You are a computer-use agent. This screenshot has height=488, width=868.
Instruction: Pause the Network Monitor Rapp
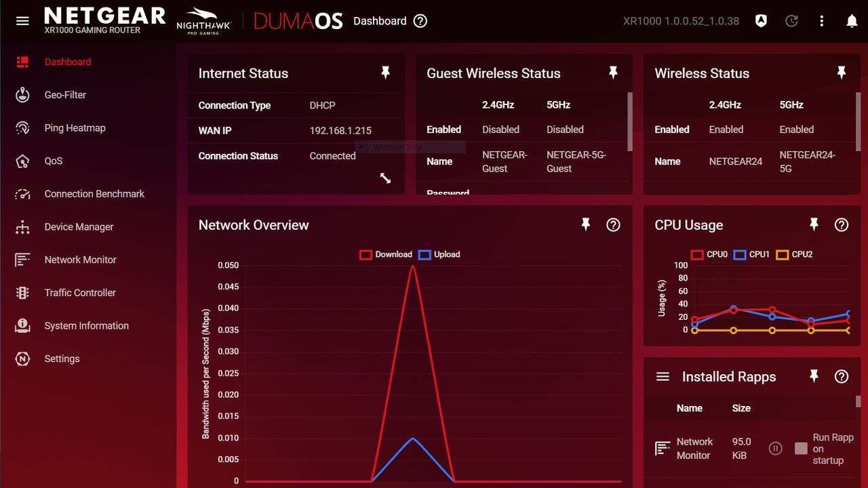coord(776,449)
